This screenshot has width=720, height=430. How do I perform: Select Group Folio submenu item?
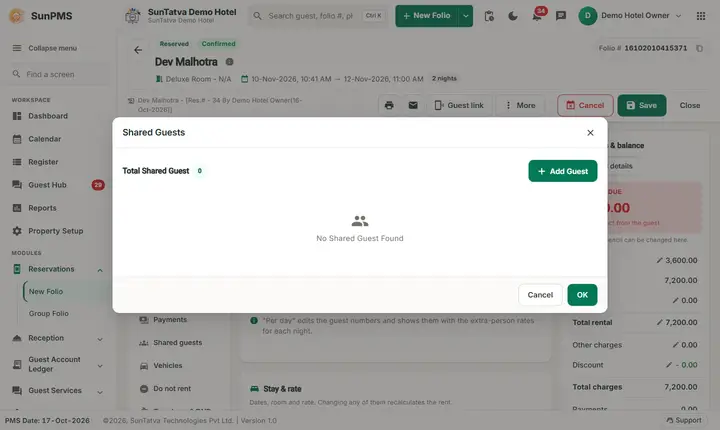pyautogui.click(x=49, y=313)
